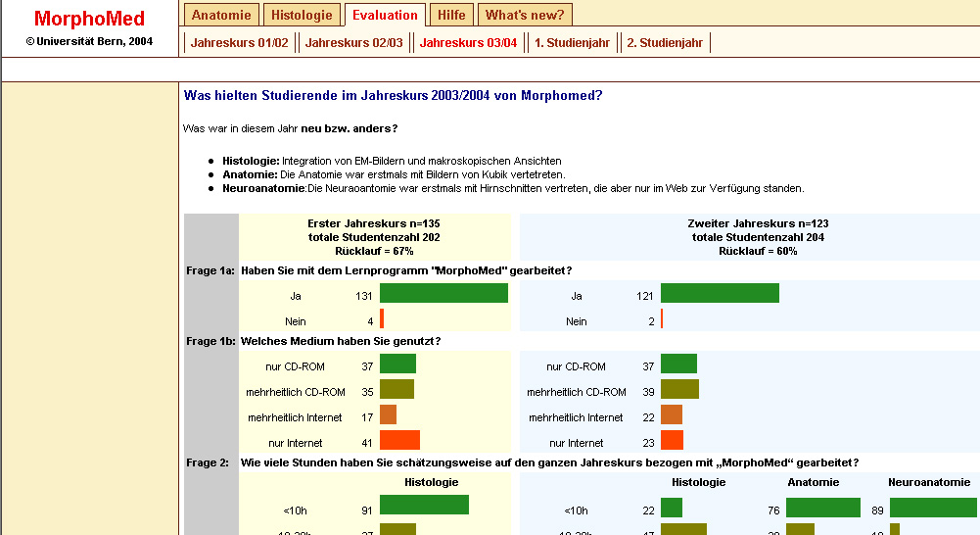Click the Universität Bern 2004 copyright text
This screenshot has height=535, width=980.
tap(89, 42)
